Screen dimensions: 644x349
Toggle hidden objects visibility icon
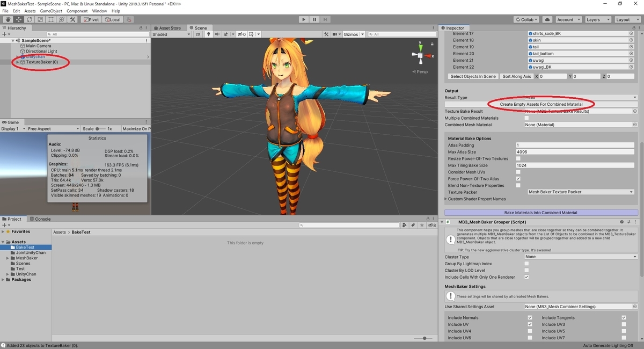[x=241, y=34]
